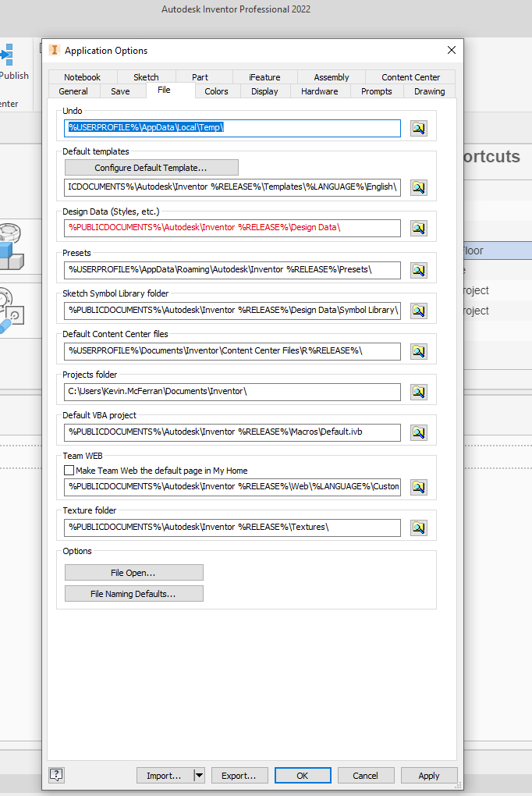532x796 pixels.
Task: Open File Naming Defaults settings
Action: pos(133,594)
